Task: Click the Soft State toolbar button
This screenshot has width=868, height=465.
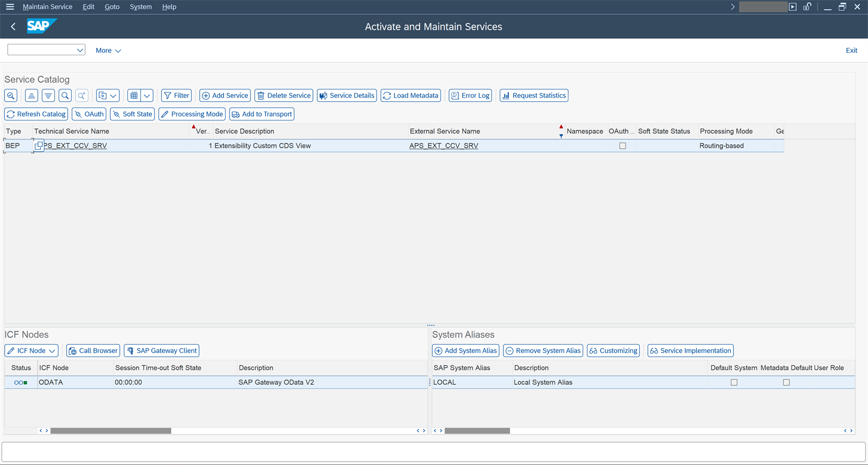Action: click(x=132, y=114)
